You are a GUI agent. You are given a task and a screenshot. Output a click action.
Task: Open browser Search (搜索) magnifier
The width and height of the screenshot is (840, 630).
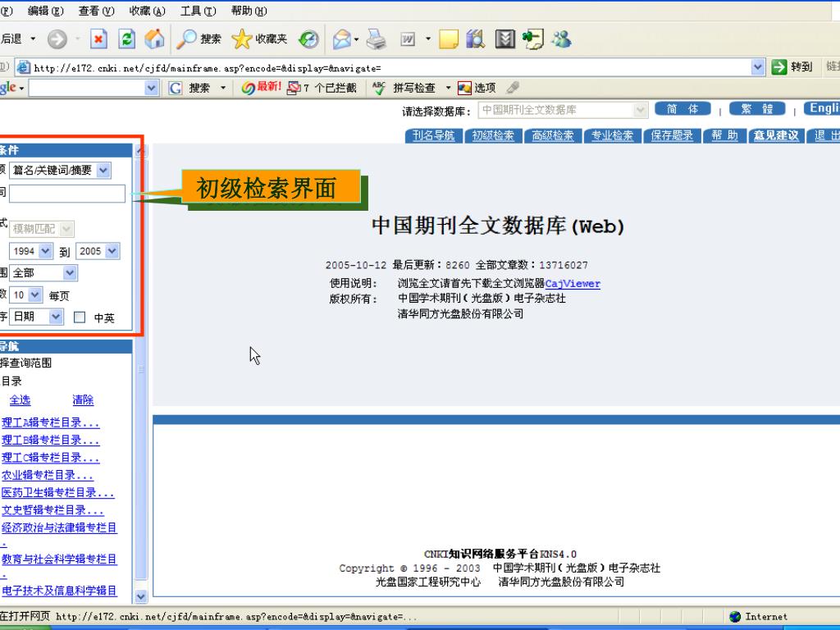click(x=199, y=39)
